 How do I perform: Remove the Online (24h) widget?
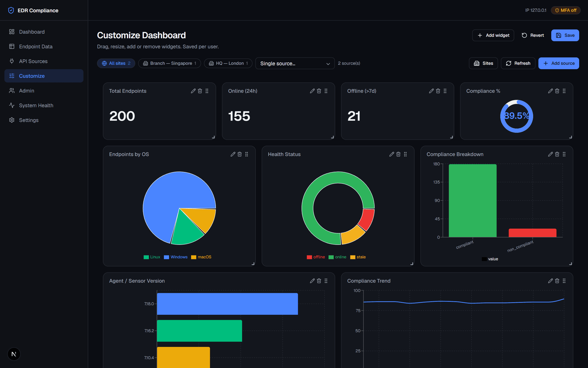[319, 91]
